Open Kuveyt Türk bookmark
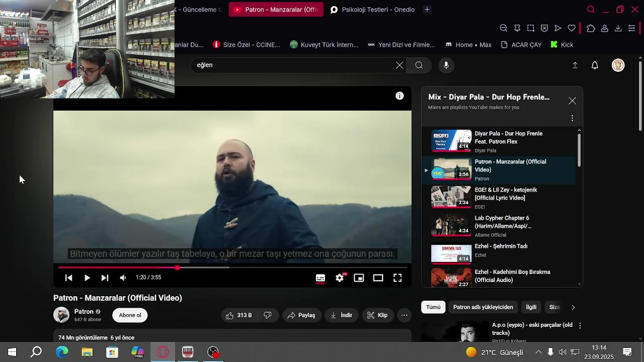This screenshot has height=362, width=644. pyautogui.click(x=324, y=45)
